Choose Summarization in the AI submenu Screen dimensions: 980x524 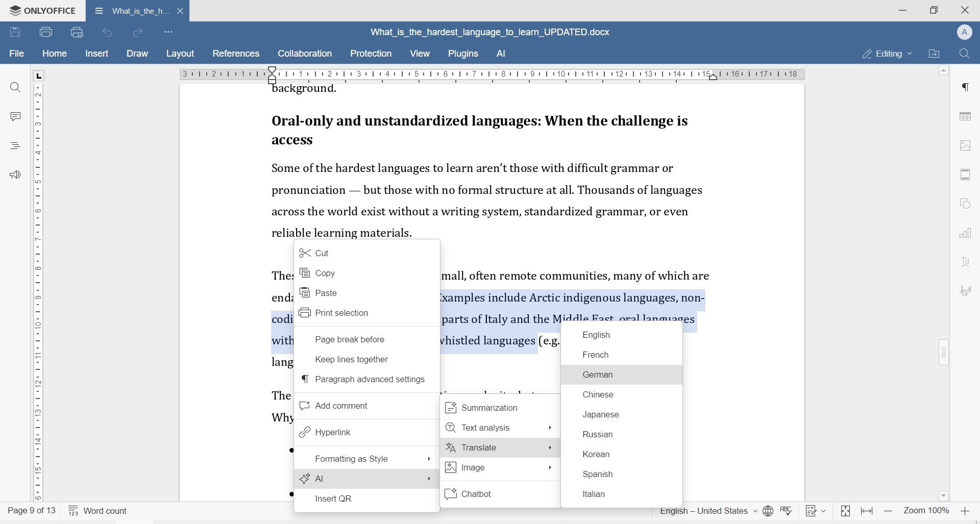pos(500,408)
